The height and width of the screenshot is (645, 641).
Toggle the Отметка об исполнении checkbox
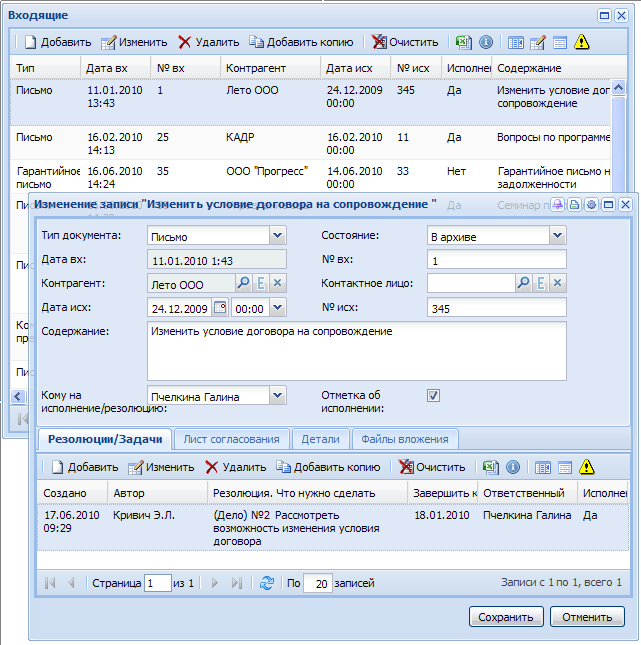tap(433, 395)
